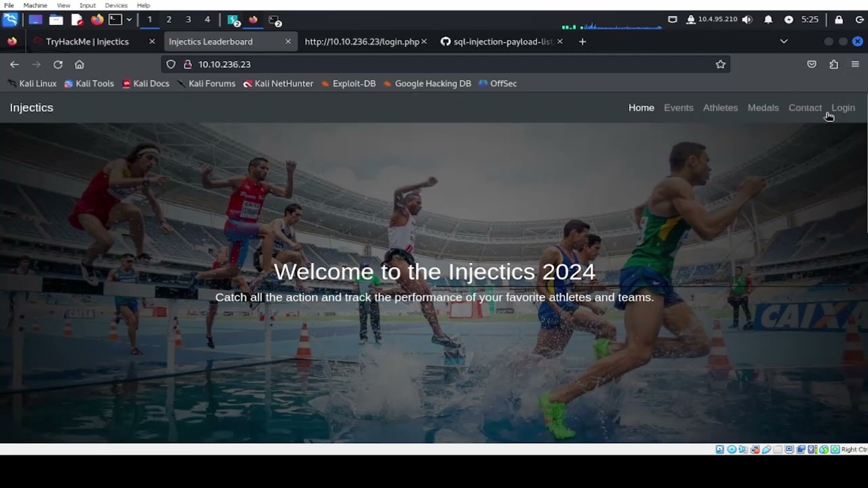Viewport: 868px width, 488px height.
Task: Close the login.php tab
Action: pos(424,41)
